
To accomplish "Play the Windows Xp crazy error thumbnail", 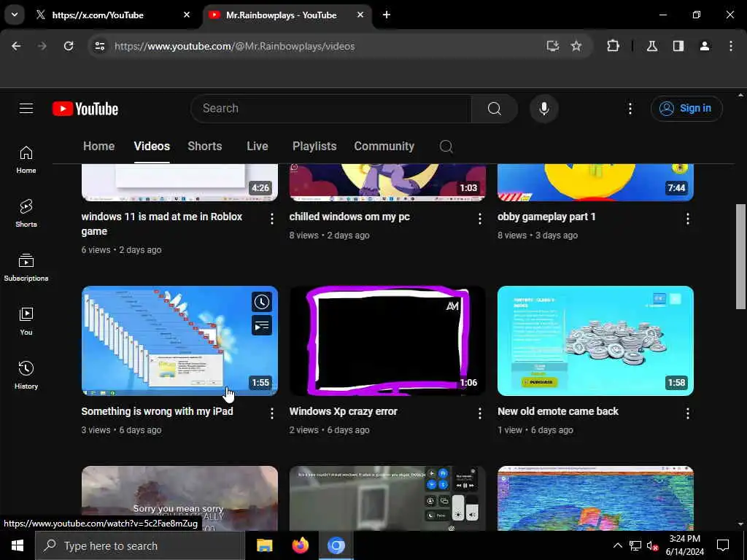I will tap(387, 341).
